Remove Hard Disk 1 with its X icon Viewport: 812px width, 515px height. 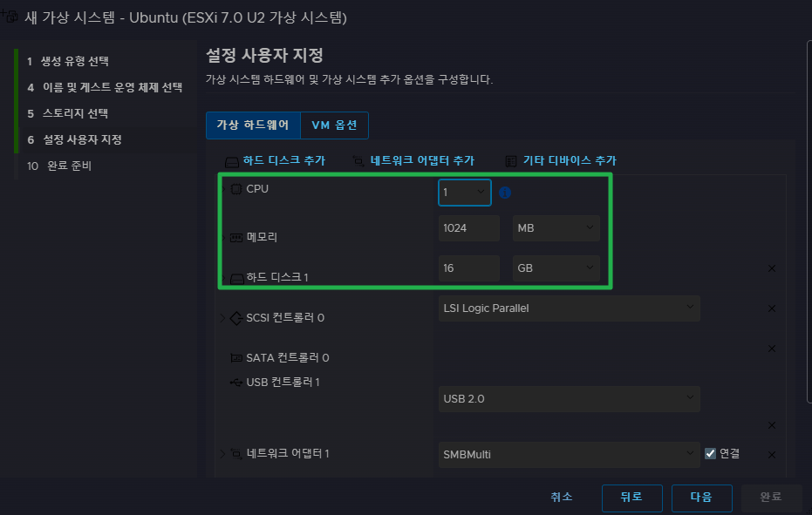pos(771,268)
